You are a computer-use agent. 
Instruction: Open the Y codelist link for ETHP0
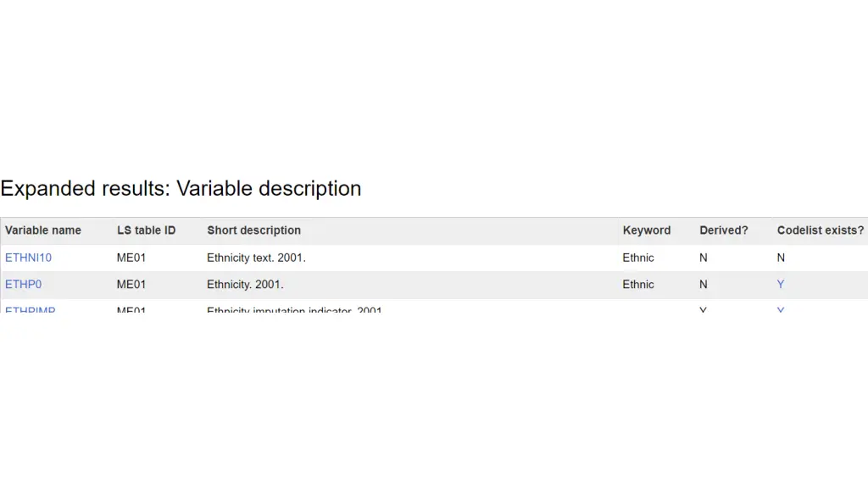781,285
